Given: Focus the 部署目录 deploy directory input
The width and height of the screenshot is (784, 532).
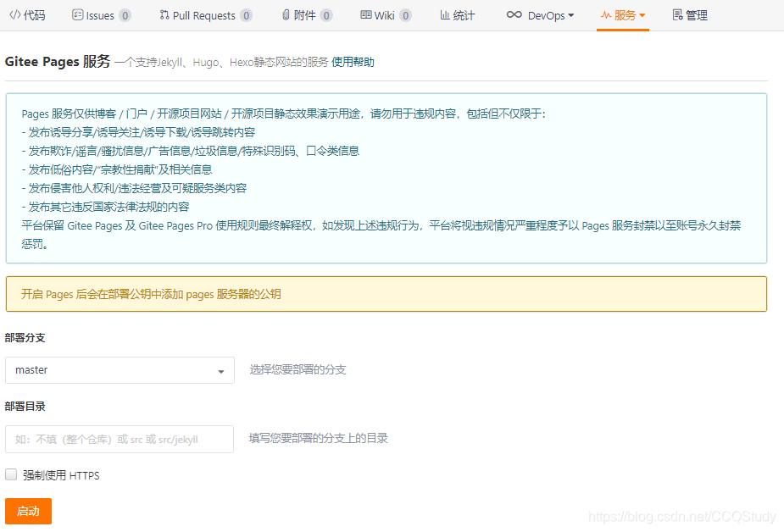Looking at the screenshot, I should 120,439.
